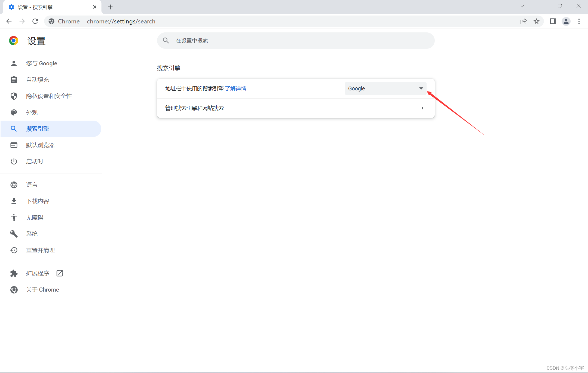Open the 重置并清理 section
This screenshot has width=588, height=373.
pos(51,250)
